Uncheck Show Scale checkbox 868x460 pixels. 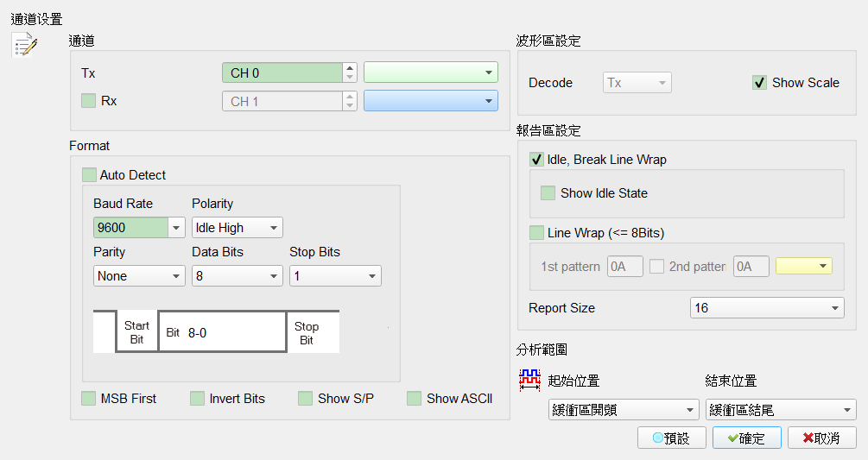click(759, 82)
